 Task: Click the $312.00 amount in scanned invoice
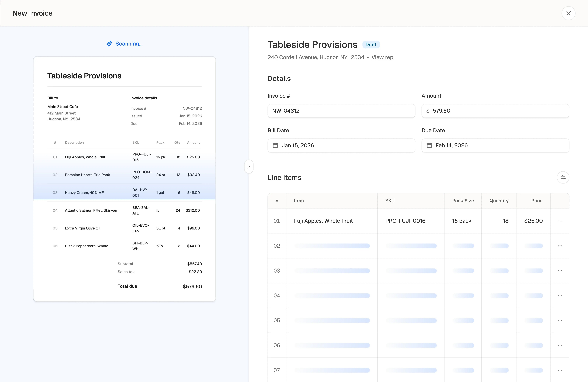193,211
